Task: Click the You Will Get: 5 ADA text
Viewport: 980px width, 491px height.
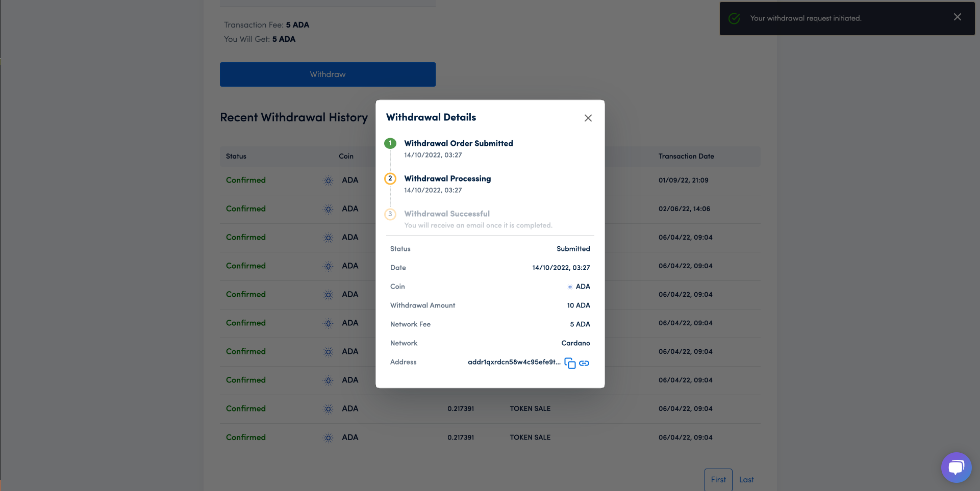Action: tap(260, 39)
